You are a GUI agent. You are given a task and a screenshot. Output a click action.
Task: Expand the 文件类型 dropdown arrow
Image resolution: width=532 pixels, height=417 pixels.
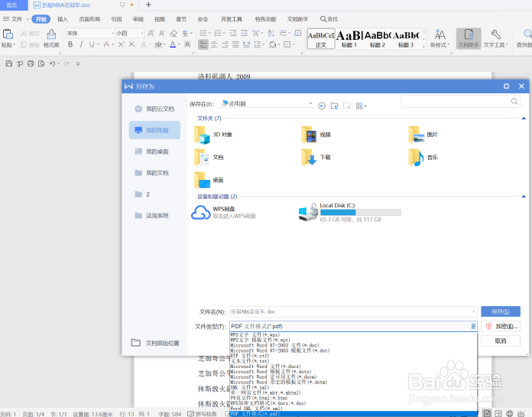click(x=473, y=327)
